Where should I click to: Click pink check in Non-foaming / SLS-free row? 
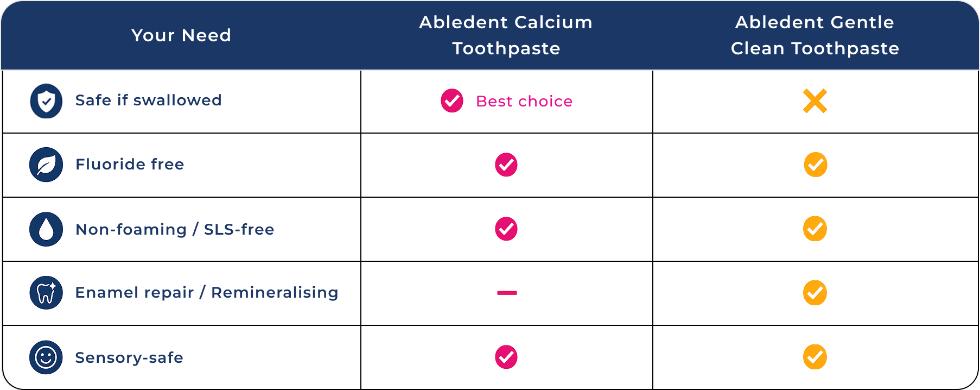pos(506,229)
